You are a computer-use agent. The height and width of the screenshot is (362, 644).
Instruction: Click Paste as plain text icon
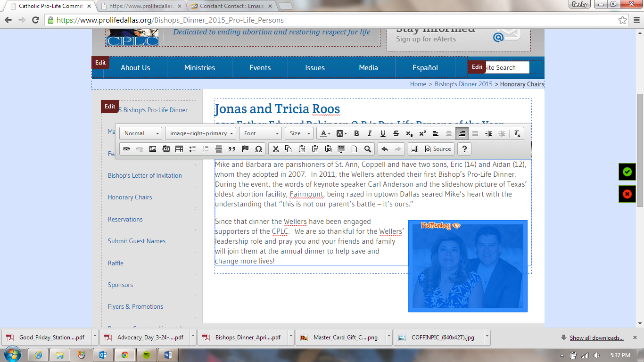point(315,149)
